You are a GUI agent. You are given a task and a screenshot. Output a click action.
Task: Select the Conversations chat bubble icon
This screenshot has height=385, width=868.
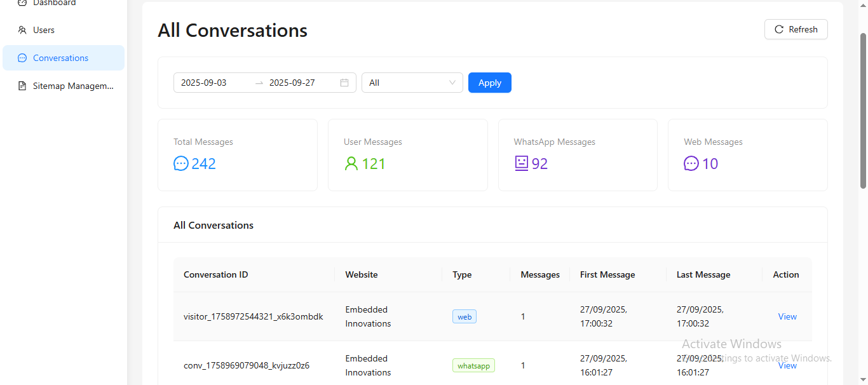[22, 58]
